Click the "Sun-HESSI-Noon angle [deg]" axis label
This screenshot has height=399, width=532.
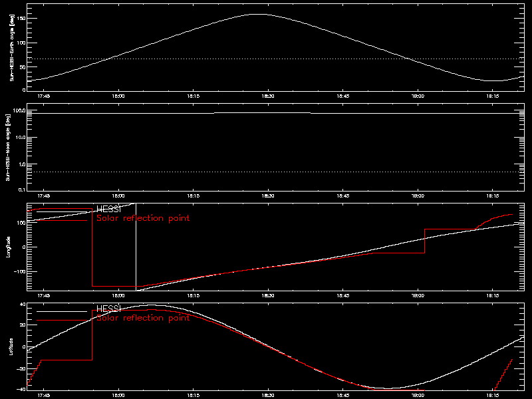coord(8,147)
